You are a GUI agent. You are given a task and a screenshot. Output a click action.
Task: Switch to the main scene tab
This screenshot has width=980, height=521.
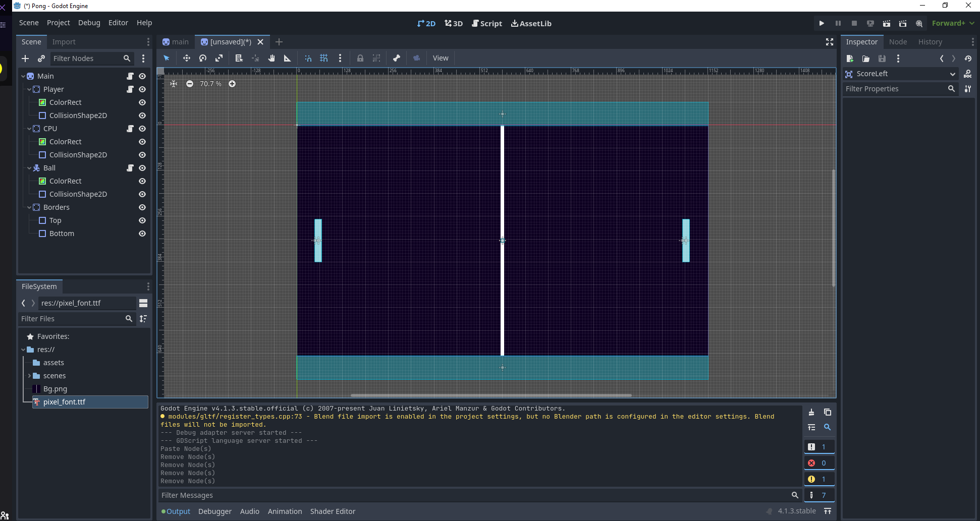pos(176,42)
